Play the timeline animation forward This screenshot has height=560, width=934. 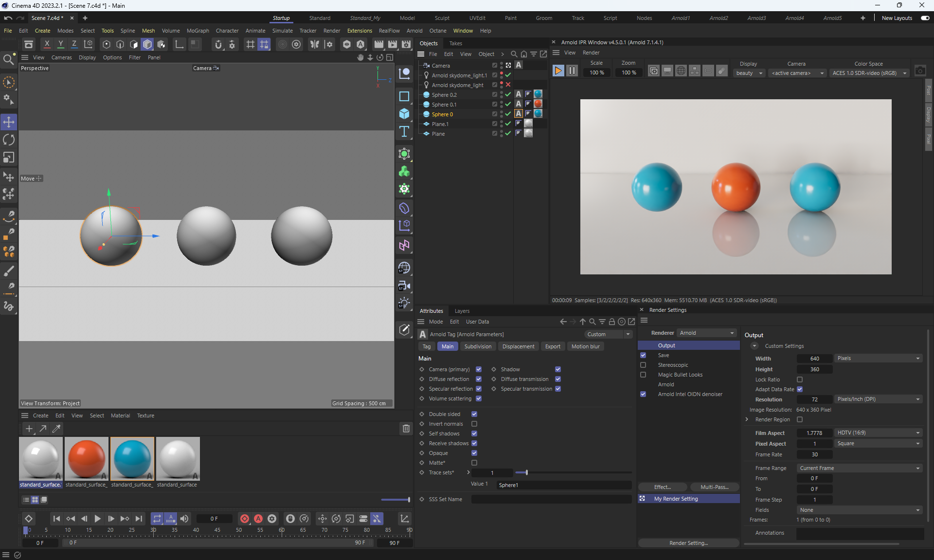97,519
